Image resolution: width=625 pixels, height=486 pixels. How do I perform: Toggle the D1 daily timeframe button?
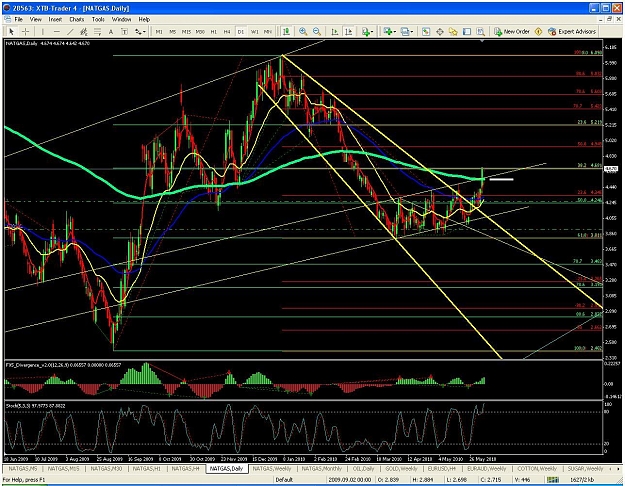241,31
